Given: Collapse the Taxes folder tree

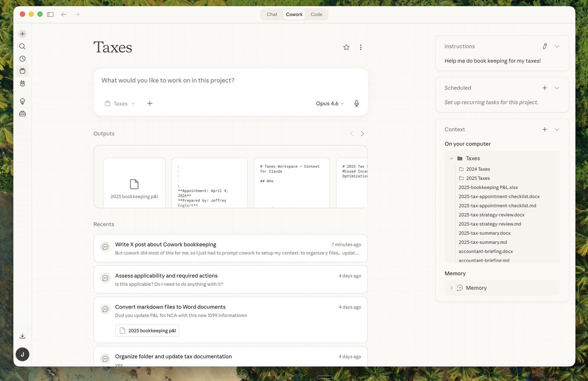Looking at the screenshot, I should (x=451, y=158).
